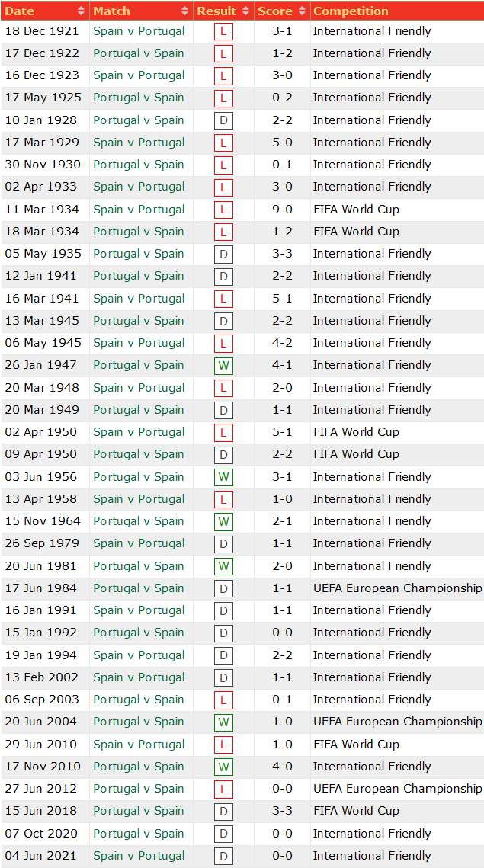Image resolution: width=484 pixels, height=868 pixels.
Task: Click the Result column sort arrows
Action: coord(245,11)
